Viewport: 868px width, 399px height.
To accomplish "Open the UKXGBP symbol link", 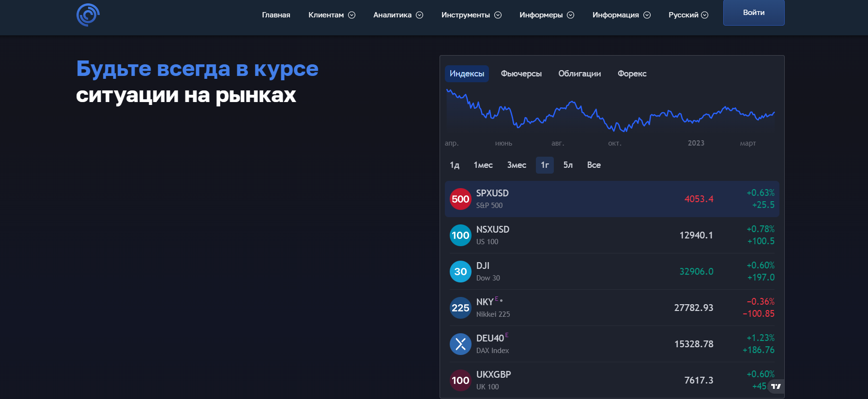I will coord(493,374).
